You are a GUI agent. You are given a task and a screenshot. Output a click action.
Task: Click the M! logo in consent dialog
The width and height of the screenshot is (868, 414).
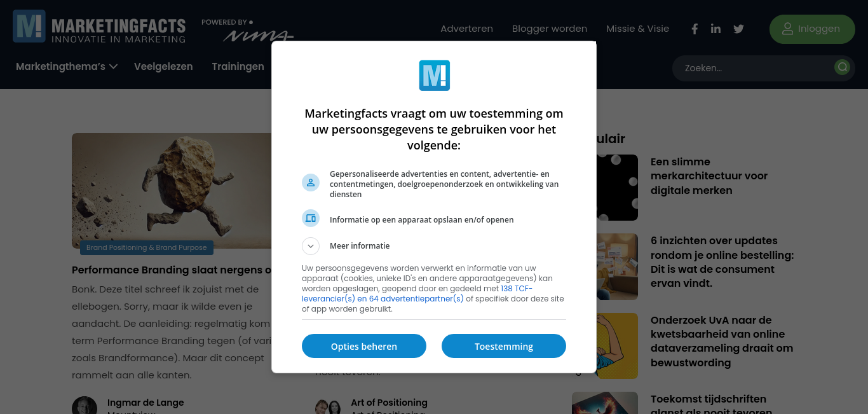click(434, 76)
